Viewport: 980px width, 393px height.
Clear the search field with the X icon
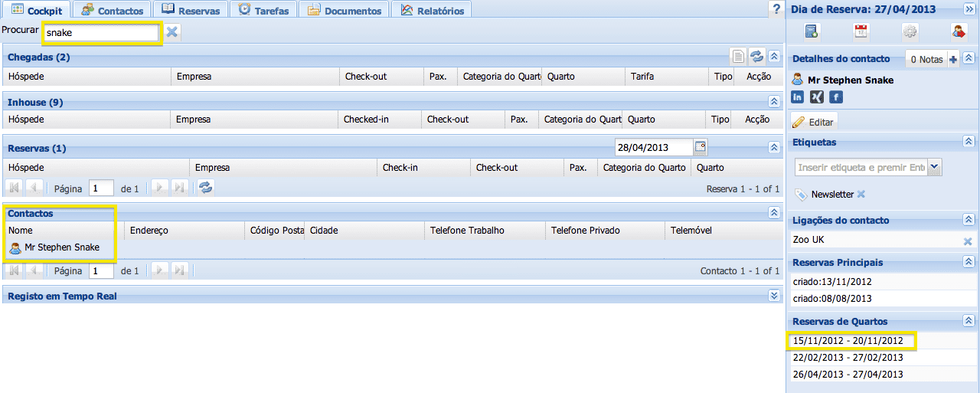click(x=172, y=32)
